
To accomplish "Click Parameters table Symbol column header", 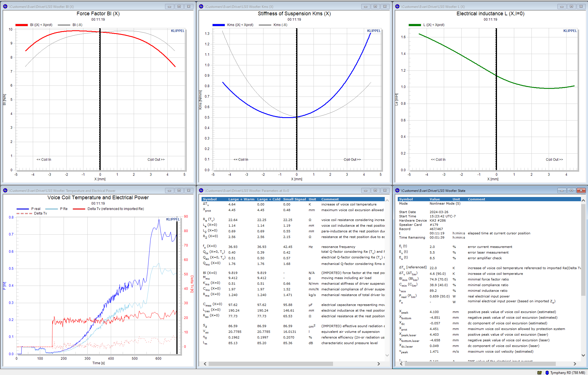I will click(x=209, y=199).
